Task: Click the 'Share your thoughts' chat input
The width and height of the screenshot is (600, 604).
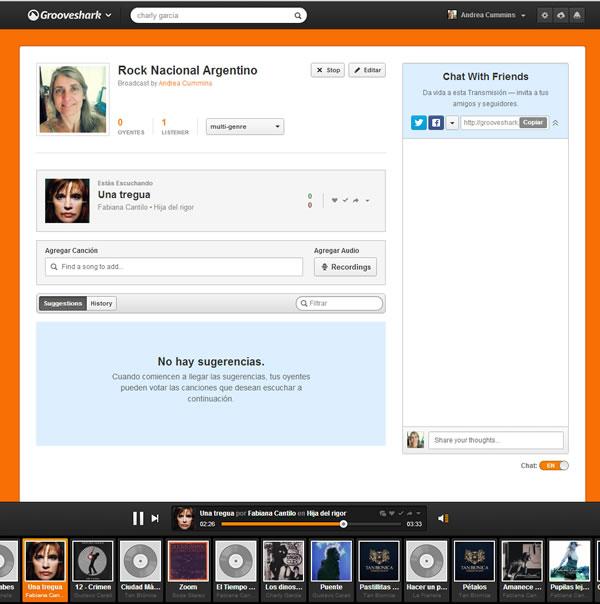Action: click(496, 440)
